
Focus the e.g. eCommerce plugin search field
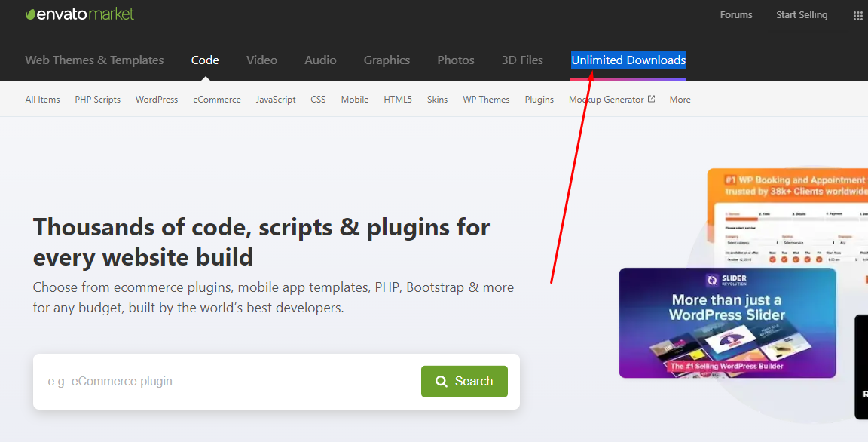pos(227,382)
